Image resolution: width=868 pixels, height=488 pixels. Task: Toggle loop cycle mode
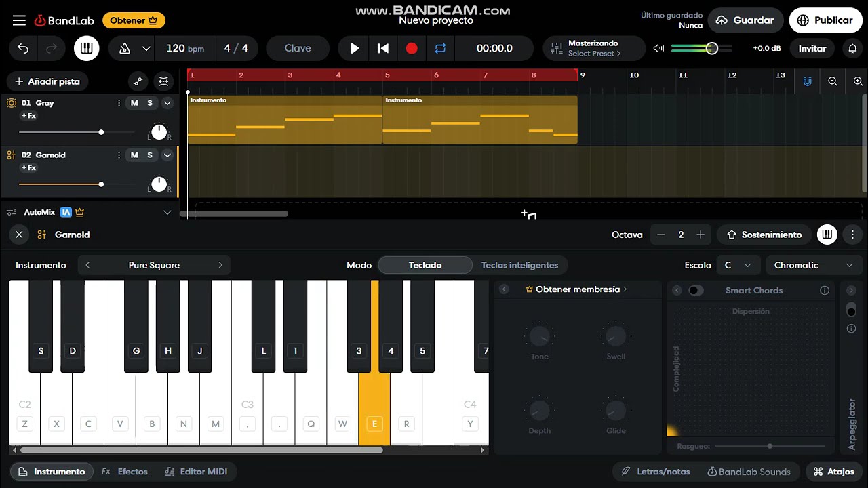coord(440,48)
